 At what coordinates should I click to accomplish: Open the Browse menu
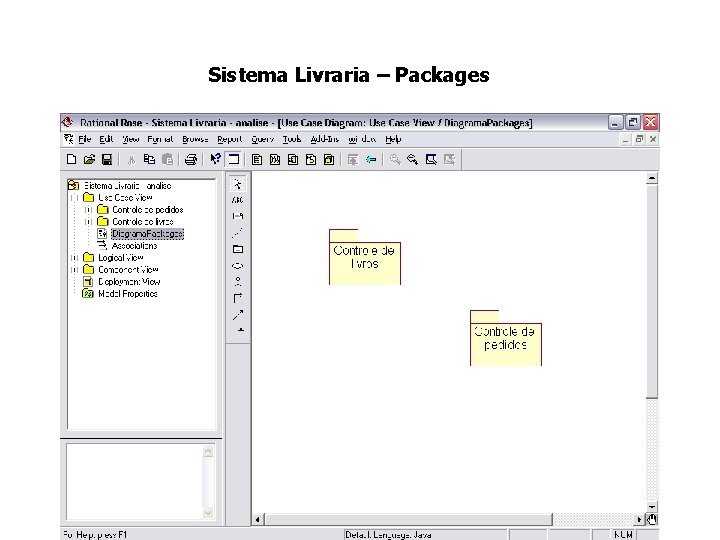point(195,139)
